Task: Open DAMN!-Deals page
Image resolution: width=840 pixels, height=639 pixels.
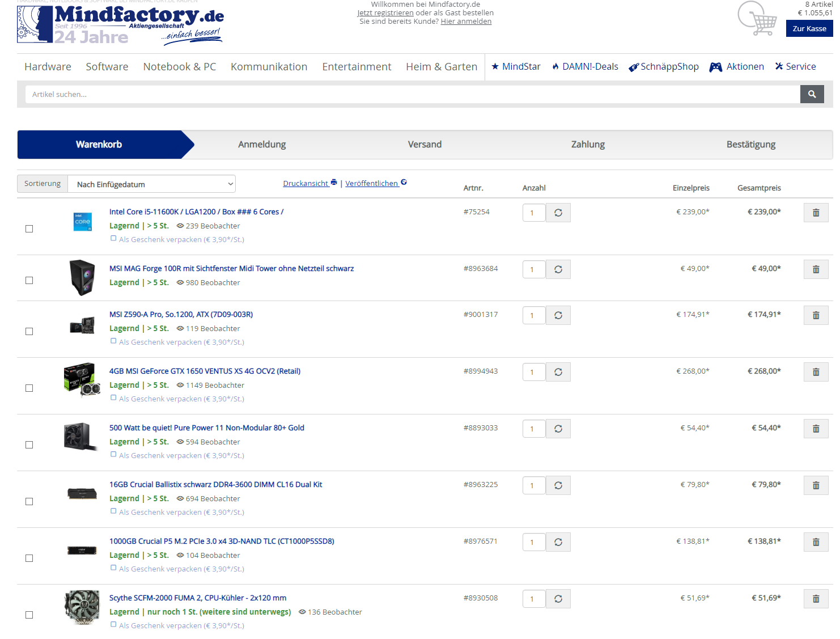Action: [x=585, y=66]
